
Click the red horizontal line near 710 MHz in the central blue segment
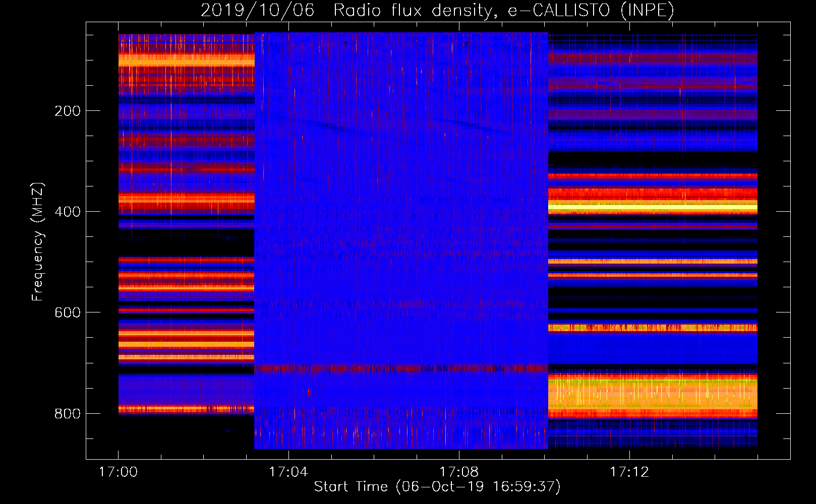(401, 368)
